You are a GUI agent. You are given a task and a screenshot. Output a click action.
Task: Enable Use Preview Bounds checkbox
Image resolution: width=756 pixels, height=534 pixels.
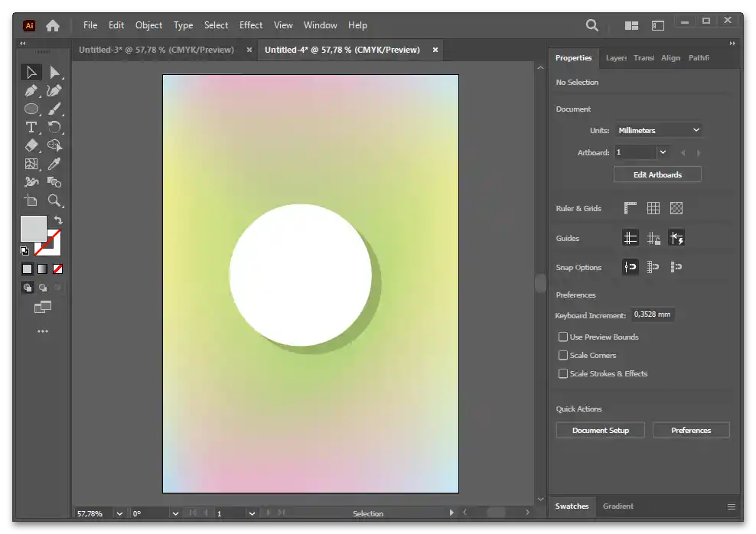tap(563, 337)
